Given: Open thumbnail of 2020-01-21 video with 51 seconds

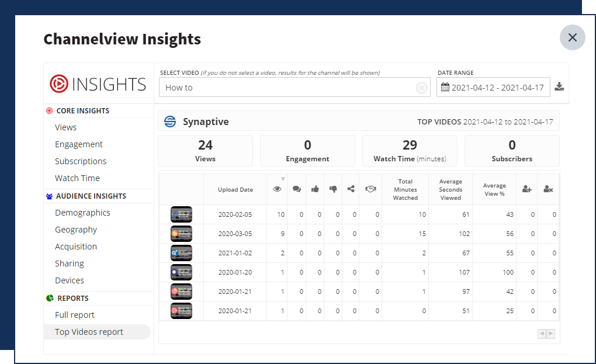Looking at the screenshot, I should 181,311.
